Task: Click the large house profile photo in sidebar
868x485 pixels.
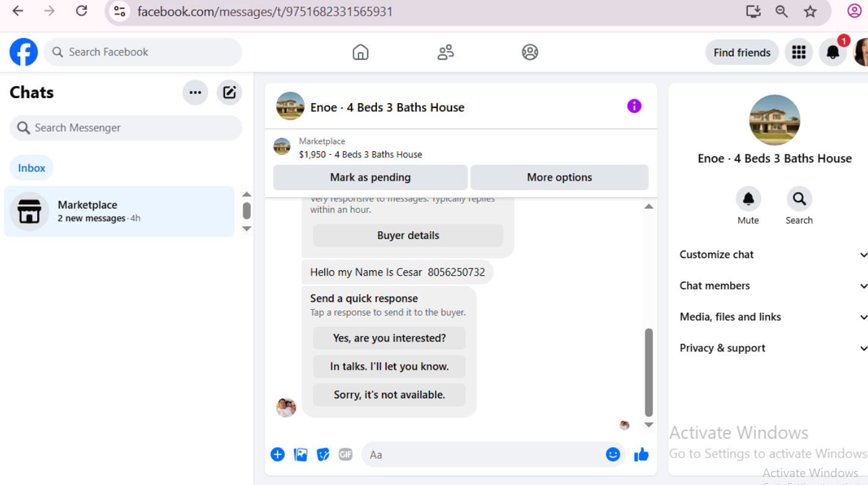Action: [775, 120]
